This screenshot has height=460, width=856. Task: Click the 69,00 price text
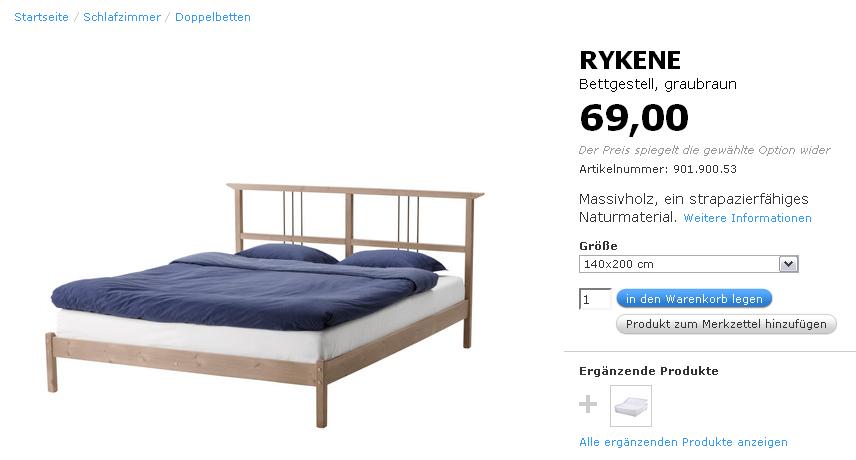[x=634, y=118]
